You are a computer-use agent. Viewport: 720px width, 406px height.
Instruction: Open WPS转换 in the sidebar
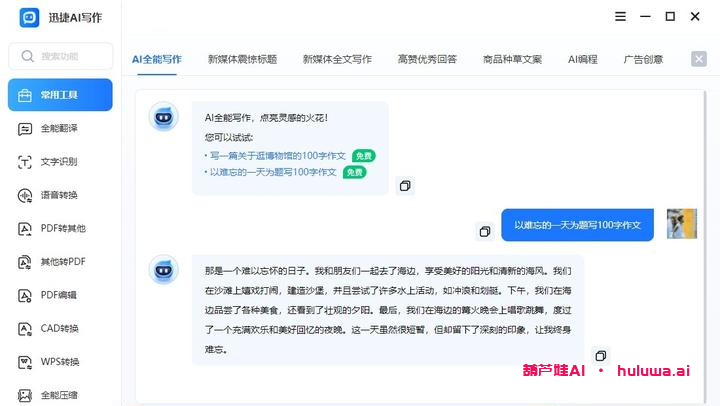(x=60, y=362)
